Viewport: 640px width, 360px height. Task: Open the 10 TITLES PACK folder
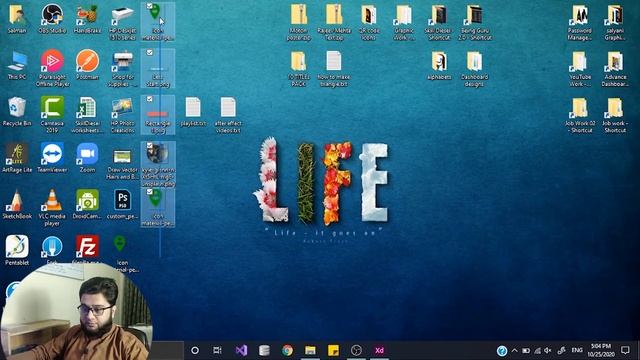click(299, 69)
